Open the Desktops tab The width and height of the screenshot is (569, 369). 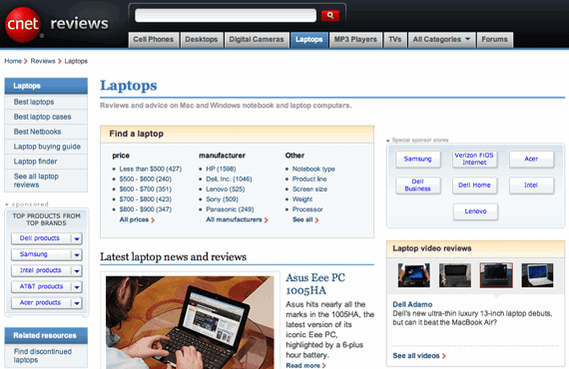pos(201,40)
